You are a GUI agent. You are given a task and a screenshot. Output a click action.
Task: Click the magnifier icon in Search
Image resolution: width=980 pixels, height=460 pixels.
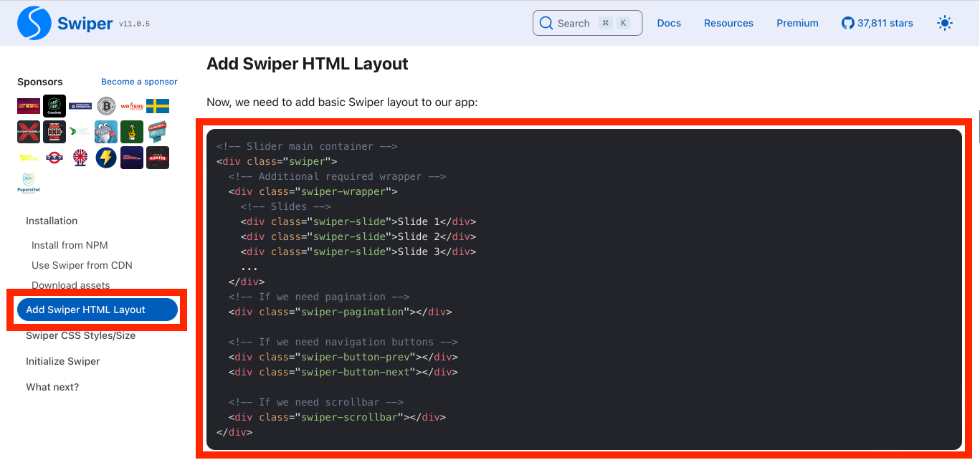pyautogui.click(x=546, y=23)
